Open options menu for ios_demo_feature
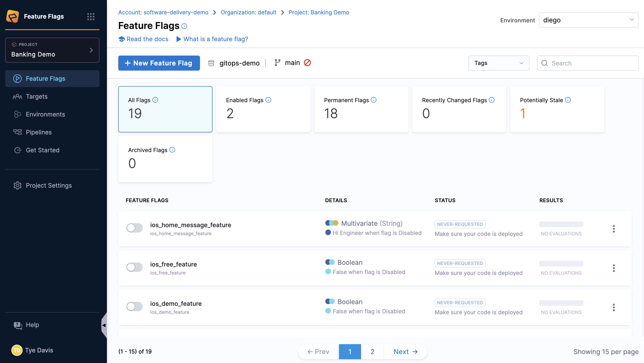The width and height of the screenshot is (644, 363). click(x=614, y=307)
